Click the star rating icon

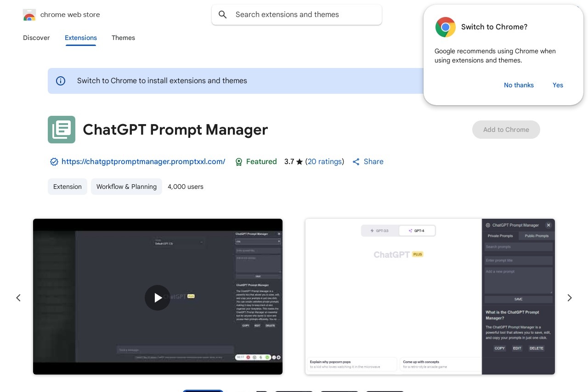pos(300,162)
